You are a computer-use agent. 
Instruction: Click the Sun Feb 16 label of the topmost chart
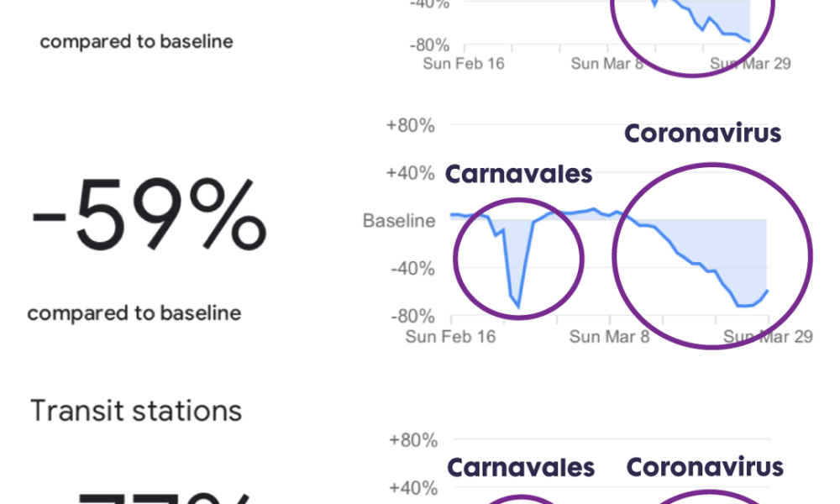(464, 63)
